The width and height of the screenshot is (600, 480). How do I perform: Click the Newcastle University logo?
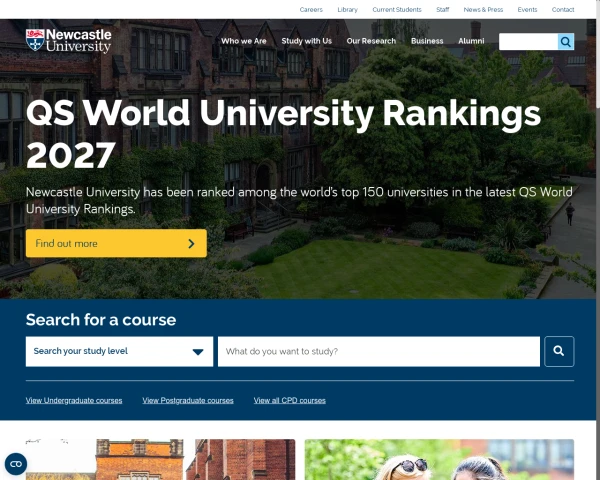click(x=69, y=41)
